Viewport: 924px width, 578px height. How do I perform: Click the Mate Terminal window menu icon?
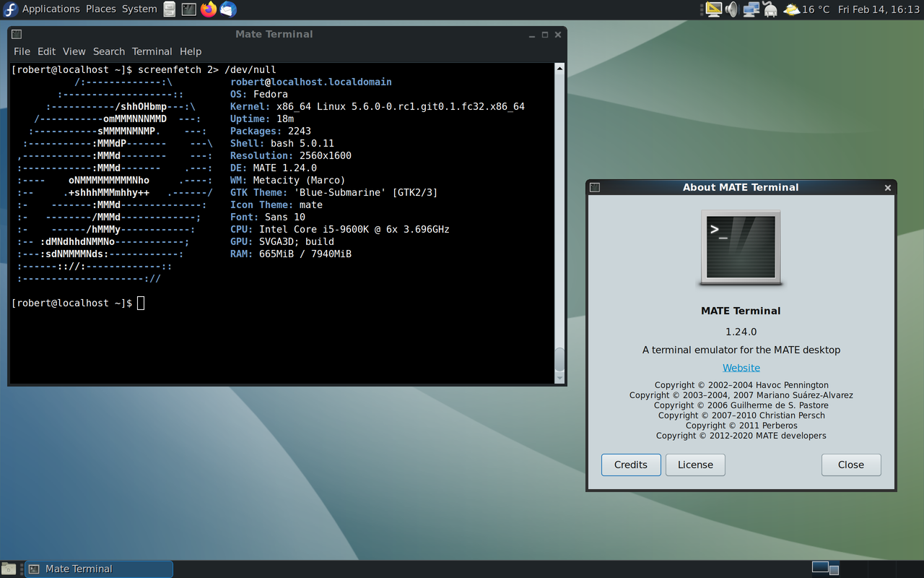17,34
